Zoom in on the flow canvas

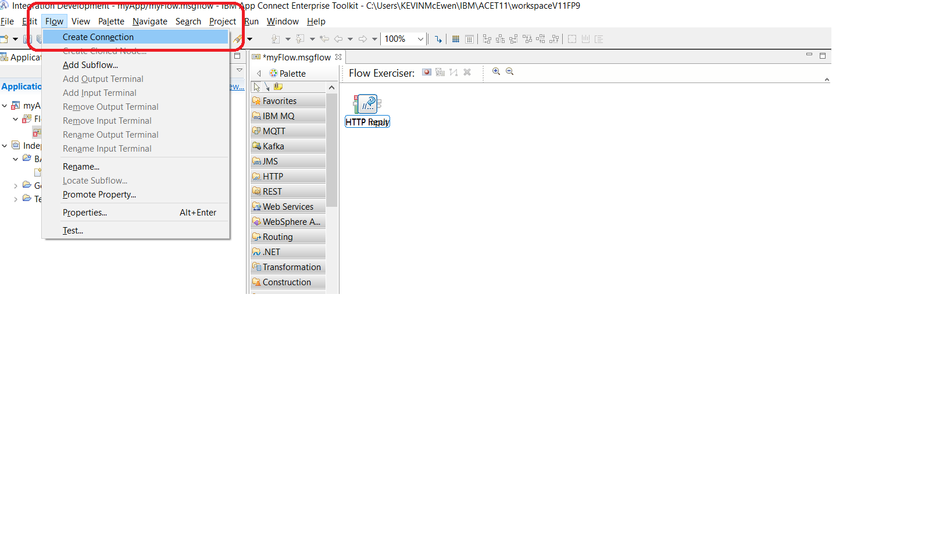(496, 71)
